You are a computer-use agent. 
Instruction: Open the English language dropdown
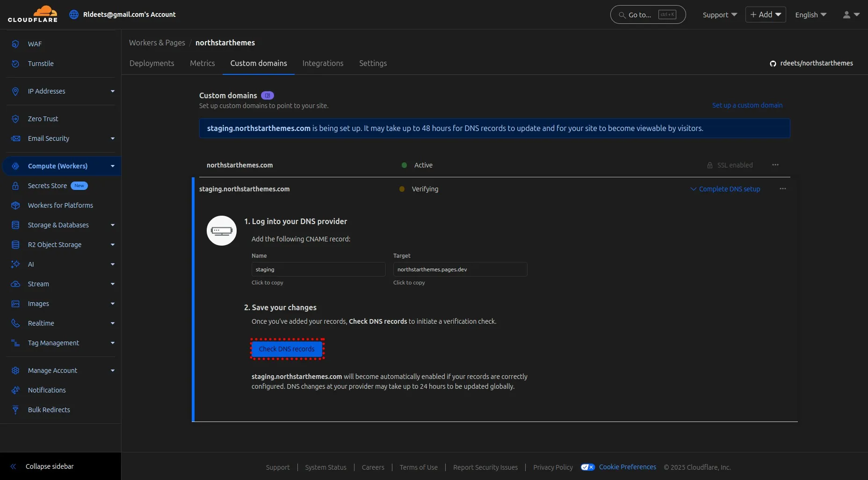point(811,15)
